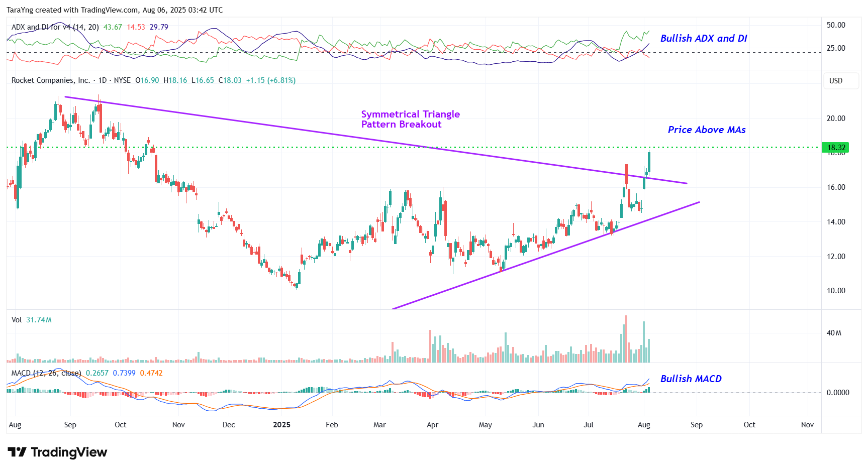
Task: Click the 'MACD (12, 26, close)' indicator title
Action: (x=46, y=373)
